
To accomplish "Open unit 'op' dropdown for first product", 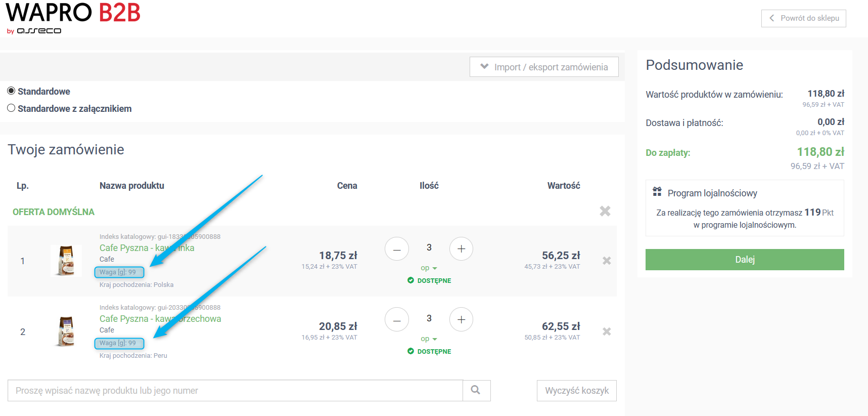I will coord(429,268).
